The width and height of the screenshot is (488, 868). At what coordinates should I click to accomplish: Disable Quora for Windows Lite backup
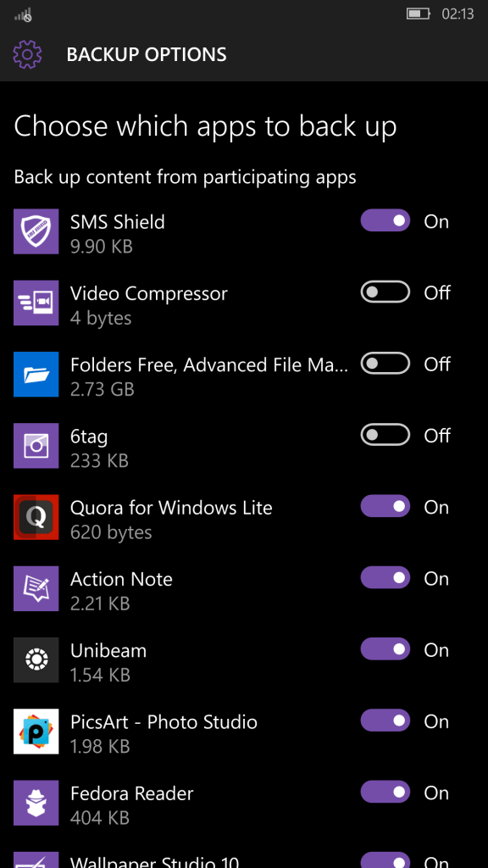point(385,506)
